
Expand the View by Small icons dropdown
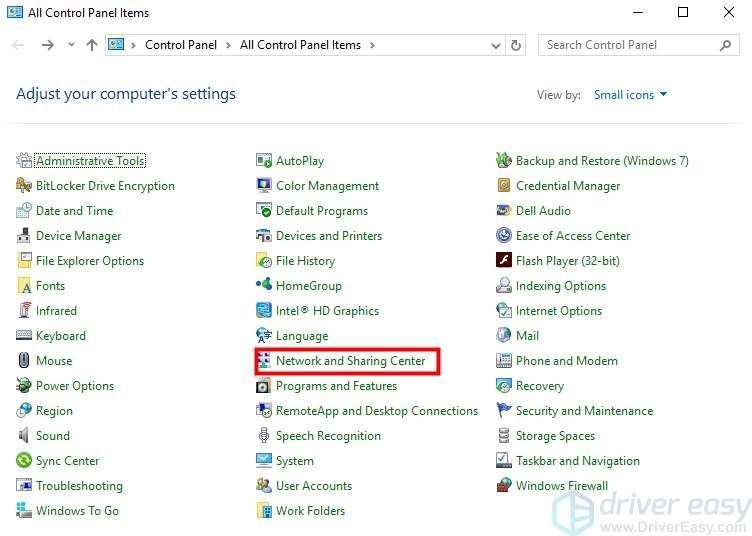coord(630,95)
